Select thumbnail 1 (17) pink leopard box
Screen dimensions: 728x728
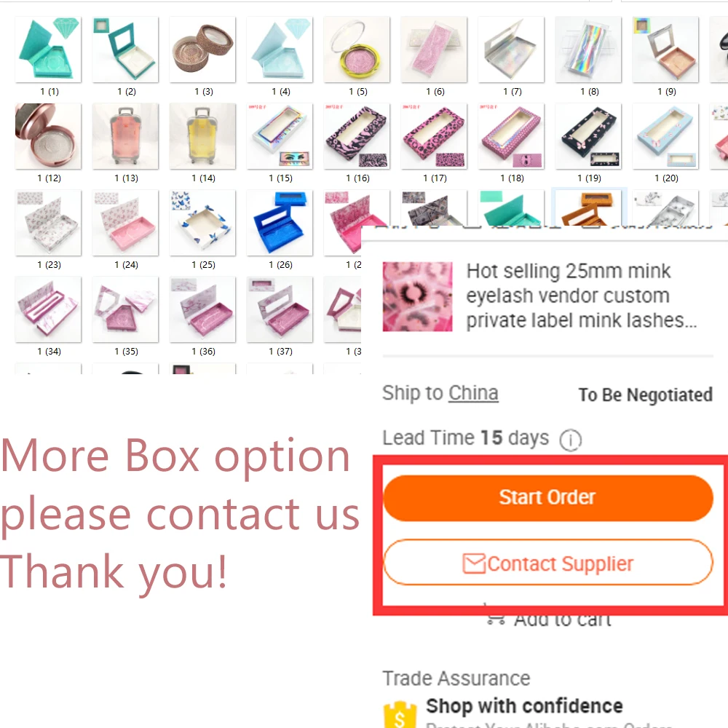(x=434, y=136)
